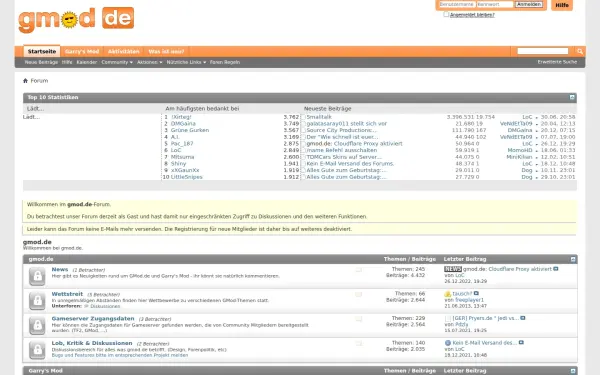Screen dimensions: 600x375
Task: Click the gmod.de logo
Action: (76, 20)
